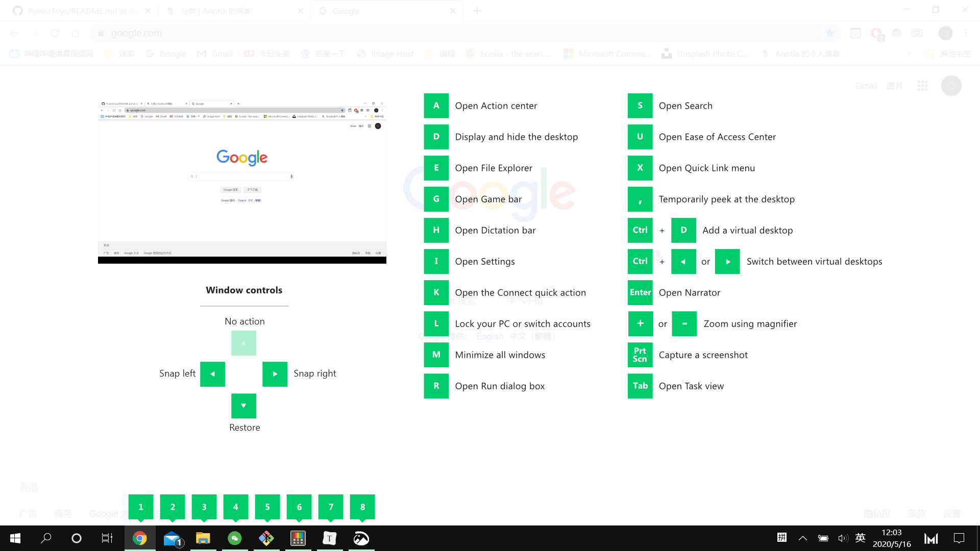Expand hidden system tray icons chevron
Image resolution: width=980 pixels, height=551 pixels.
(803, 538)
